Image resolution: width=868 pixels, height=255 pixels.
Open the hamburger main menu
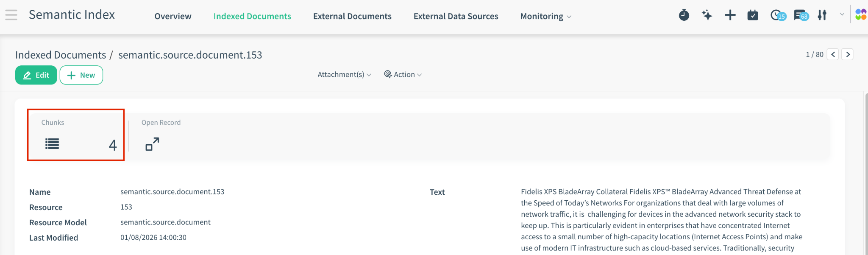11,15
